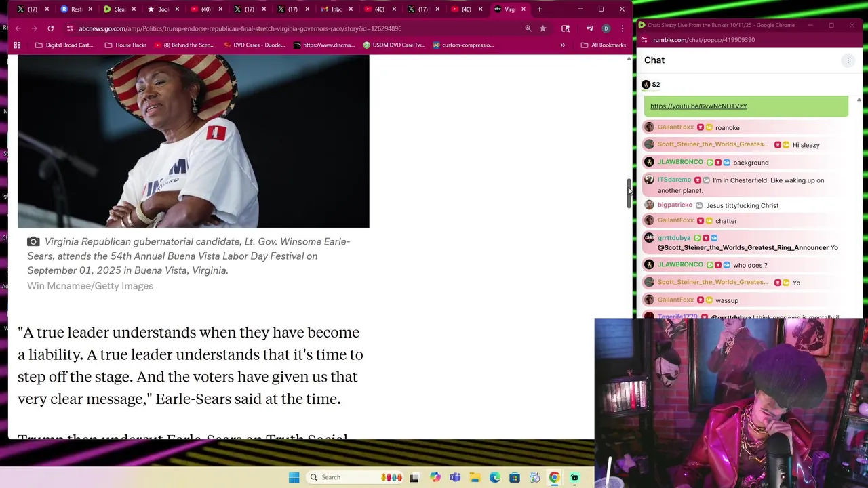
Task: Switch to the Gmail Inbox tab
Action: pyautogui.click(x=332, y=9)
